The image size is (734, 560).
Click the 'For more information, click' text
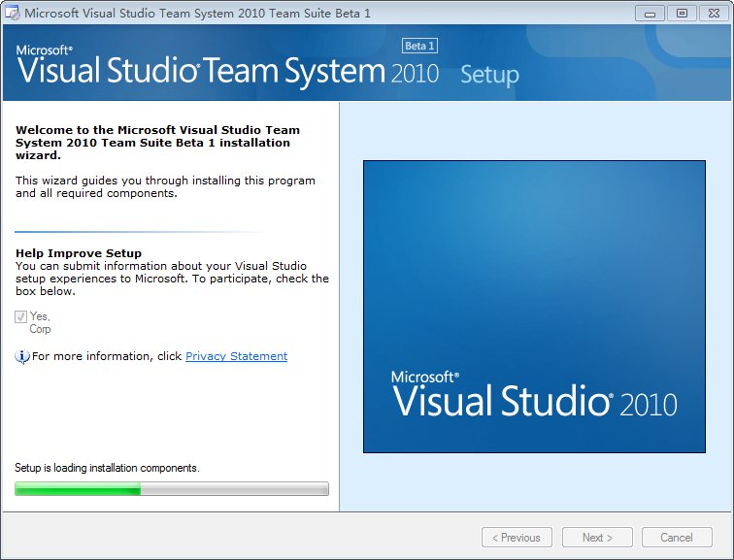click(107, 356)
